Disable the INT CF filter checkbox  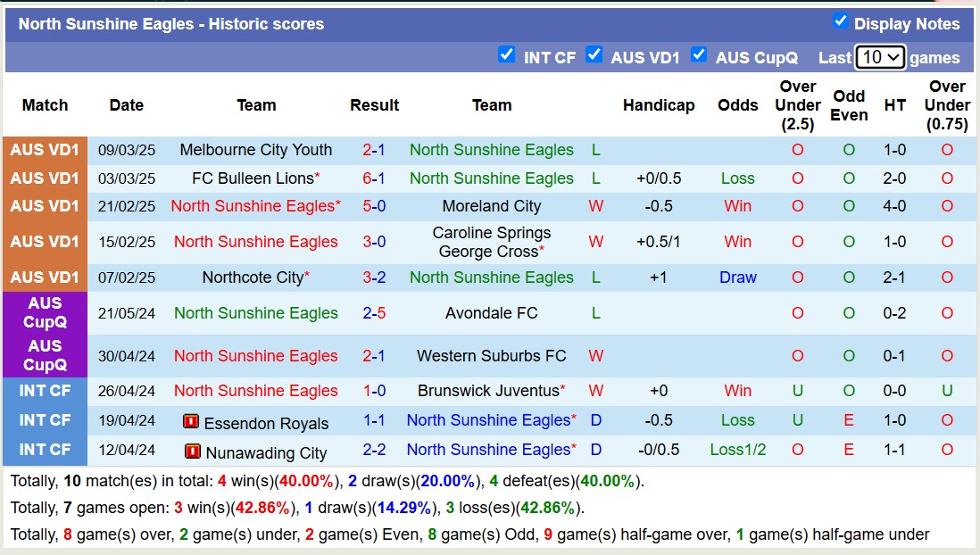507,54
